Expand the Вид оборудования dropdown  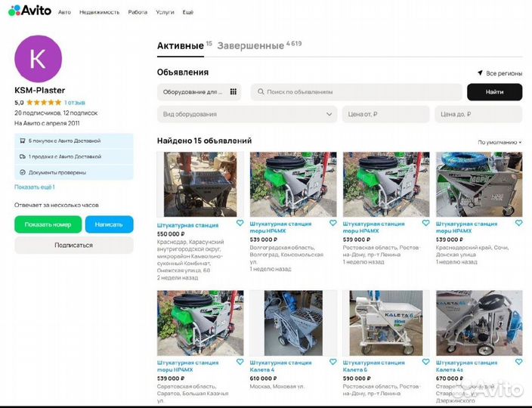tap(246, 114)
